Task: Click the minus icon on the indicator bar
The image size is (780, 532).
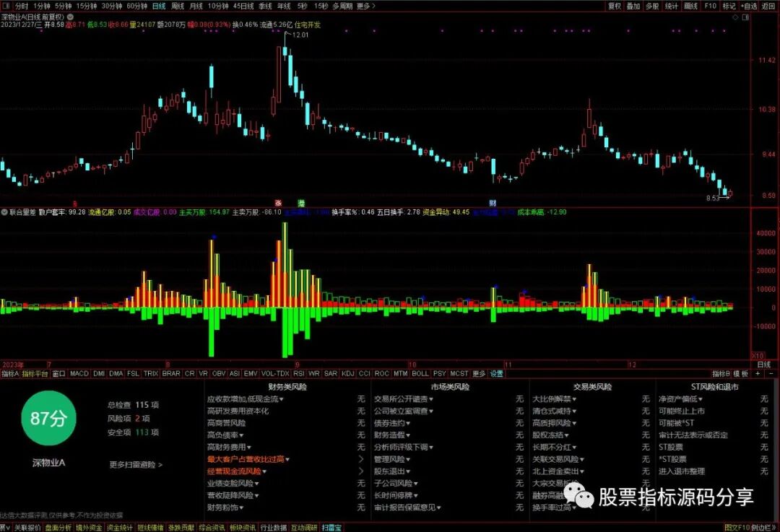Action: 771,373
